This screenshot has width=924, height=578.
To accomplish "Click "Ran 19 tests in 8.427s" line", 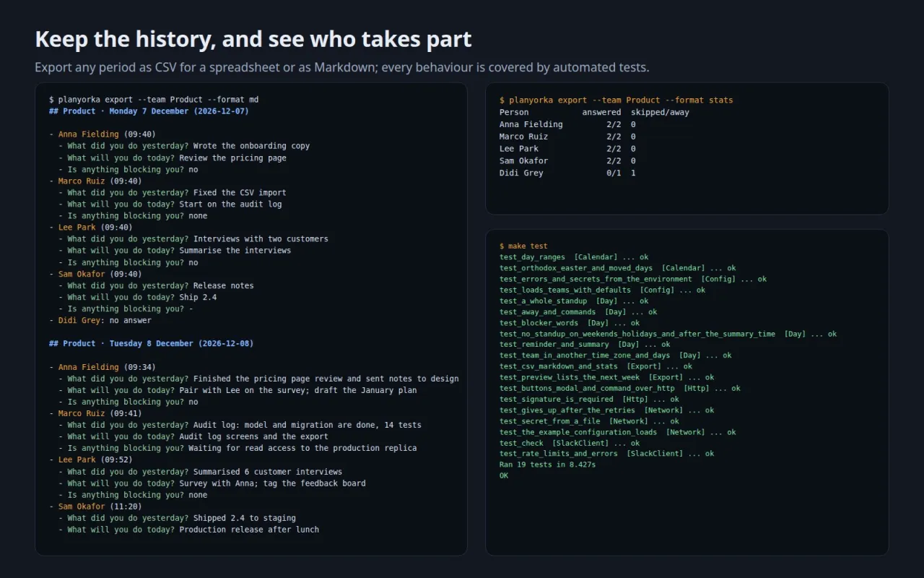I will click(x=547, y=465).
